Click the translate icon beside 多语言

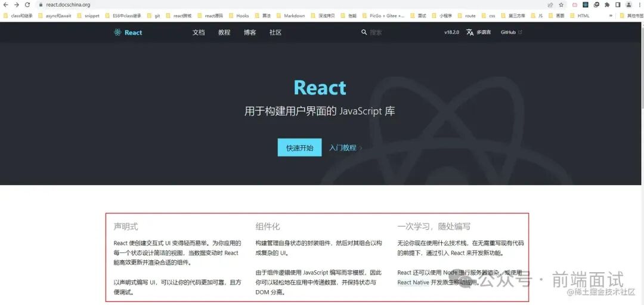470,32
